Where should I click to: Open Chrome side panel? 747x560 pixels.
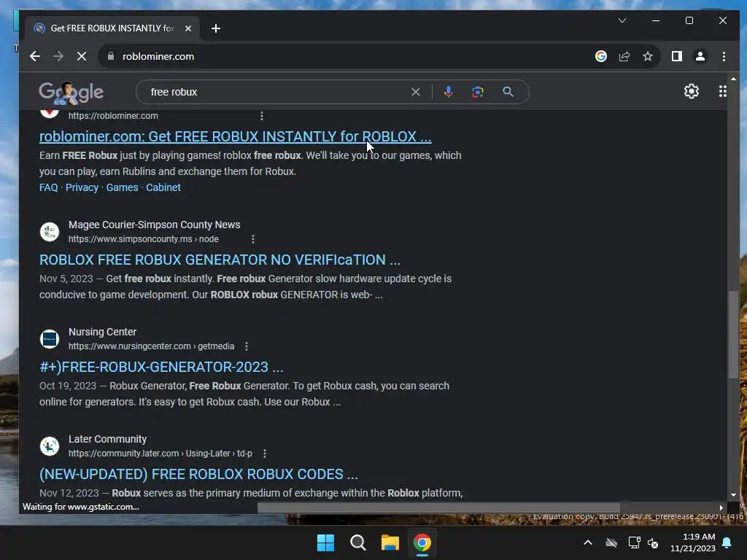pyautogui.click(x=676, y=56)
